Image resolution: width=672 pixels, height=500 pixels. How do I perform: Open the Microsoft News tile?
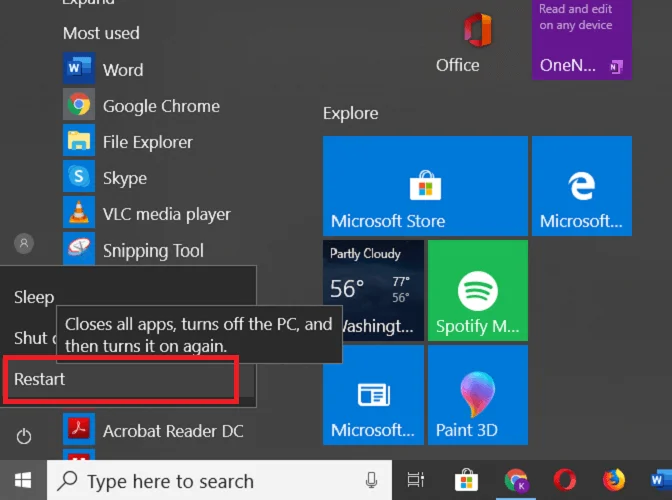pyautogui.click(x=373, y=395)
